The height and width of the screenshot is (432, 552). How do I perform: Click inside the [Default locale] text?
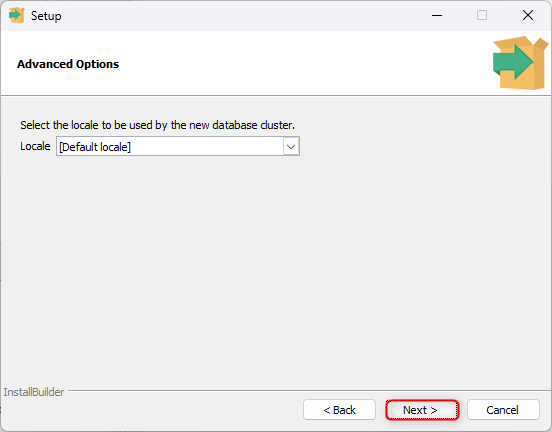tap(95, 147)
